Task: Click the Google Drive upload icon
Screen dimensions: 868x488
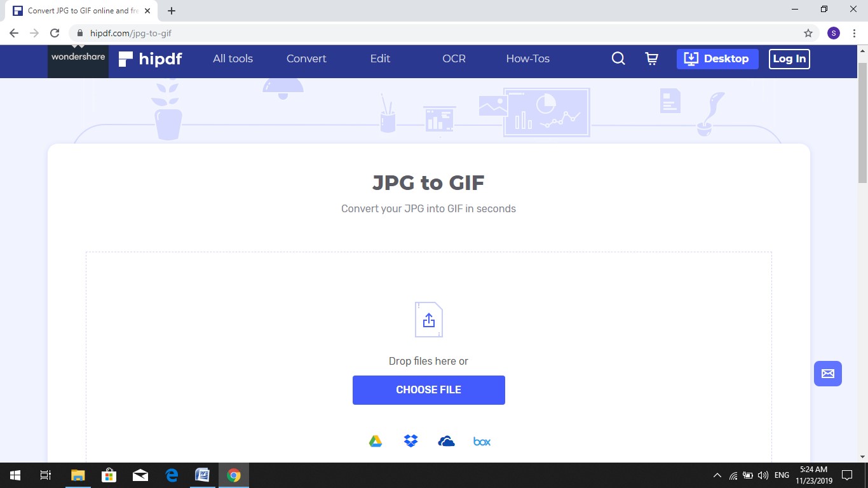Action: (x=376, y=442)
